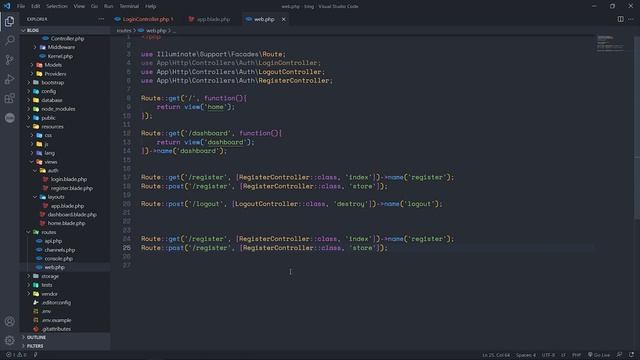Open api.php in routes folder
640x360 pixels.
pos(65,241)
